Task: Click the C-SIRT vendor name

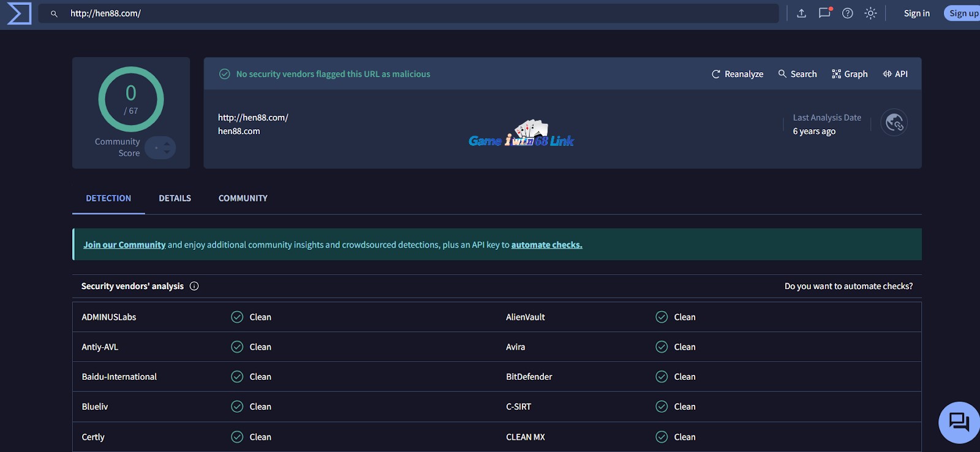Action: click(x=519, y=407)
